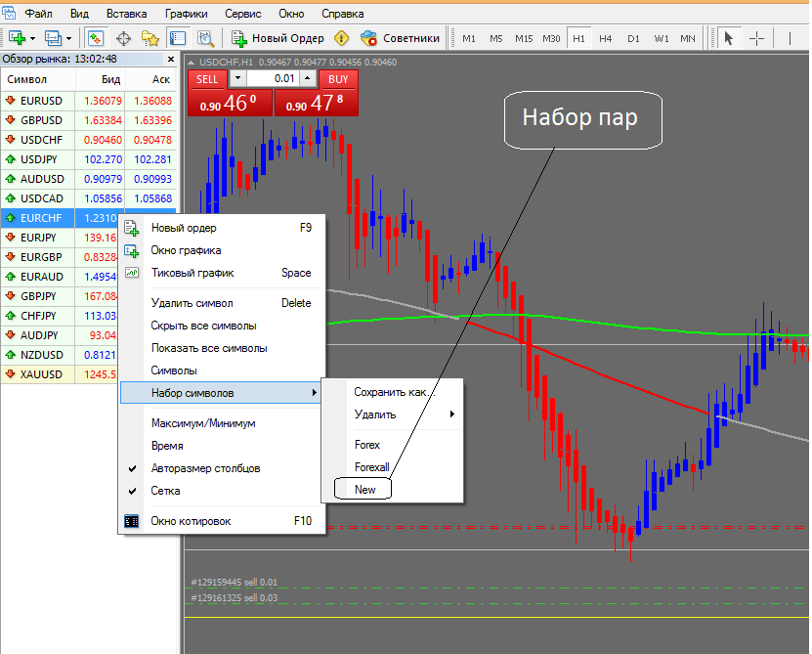This screenshot has width=812, height=654.
Task: Click the 0.01 volume input field
Action: [273, 78]
